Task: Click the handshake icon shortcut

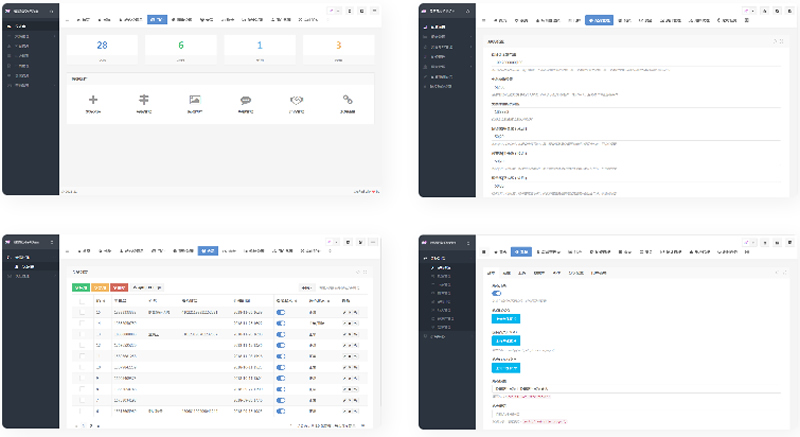Action: (x=297, y=100)
